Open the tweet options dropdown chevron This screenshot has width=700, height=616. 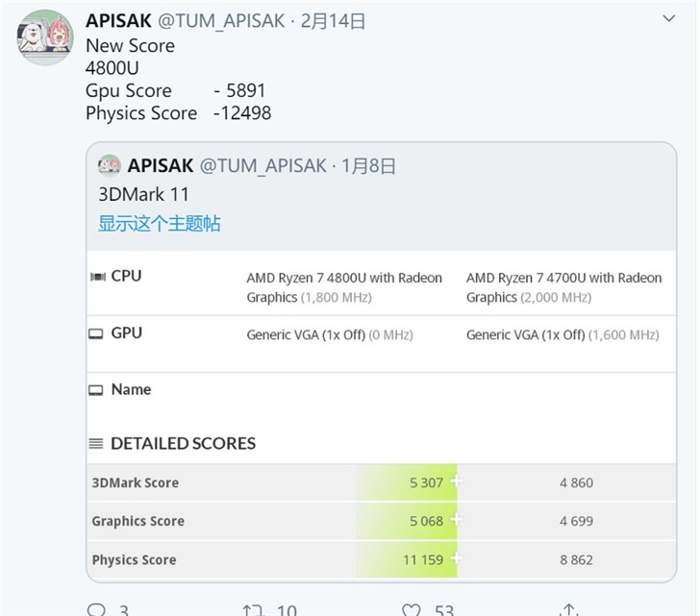(669, 19)
